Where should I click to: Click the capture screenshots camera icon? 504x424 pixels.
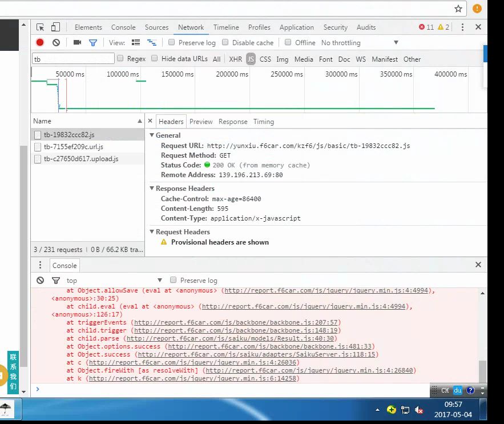click(x=77, y=42)
